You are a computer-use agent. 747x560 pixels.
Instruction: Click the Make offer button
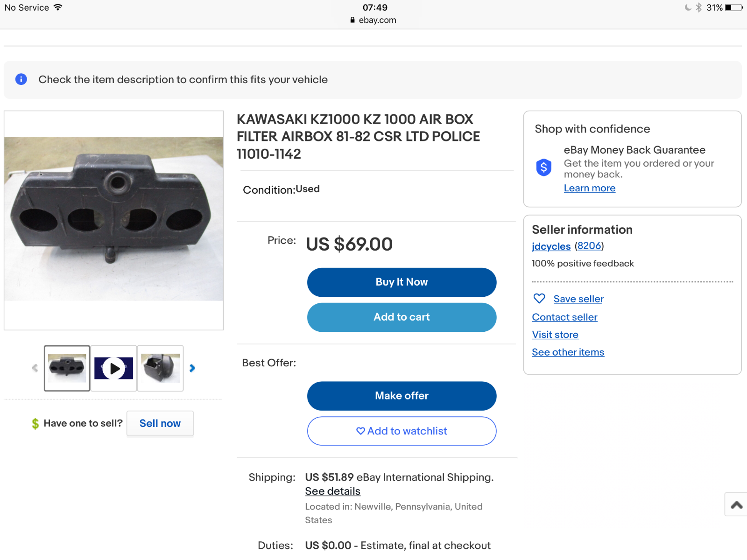click(402, 396)
